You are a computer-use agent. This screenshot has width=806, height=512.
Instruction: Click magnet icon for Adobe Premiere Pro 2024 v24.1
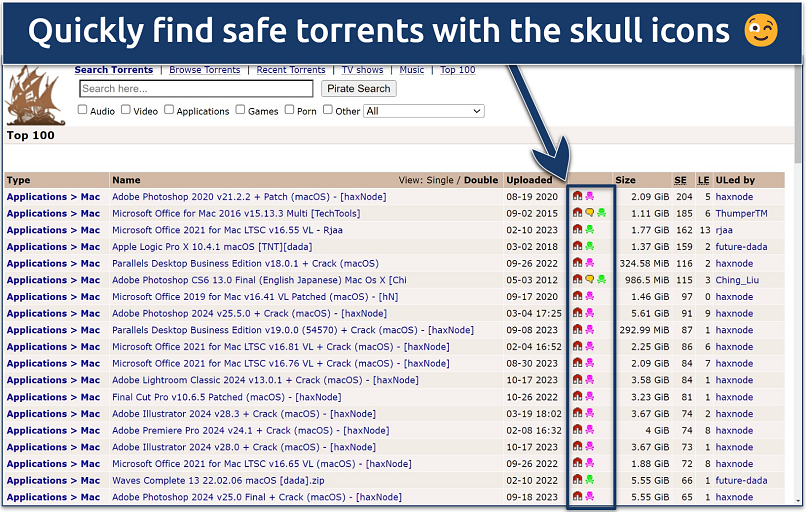point(577,430)
